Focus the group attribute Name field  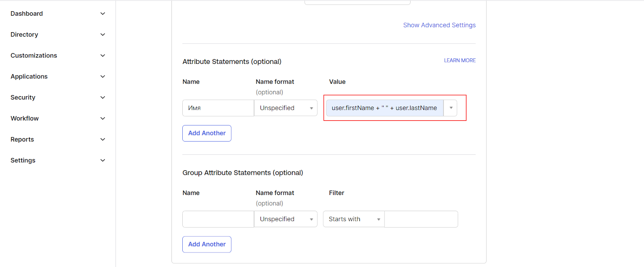click(218, 219)
